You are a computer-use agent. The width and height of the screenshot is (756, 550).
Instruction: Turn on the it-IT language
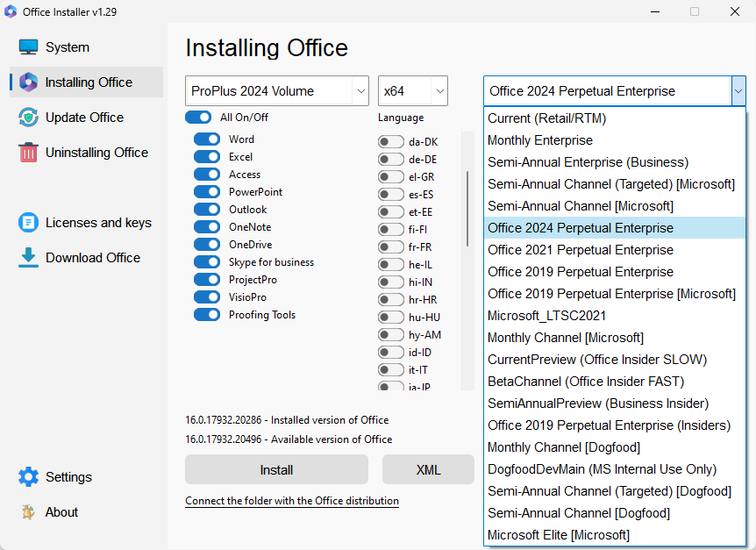(391, 369)
